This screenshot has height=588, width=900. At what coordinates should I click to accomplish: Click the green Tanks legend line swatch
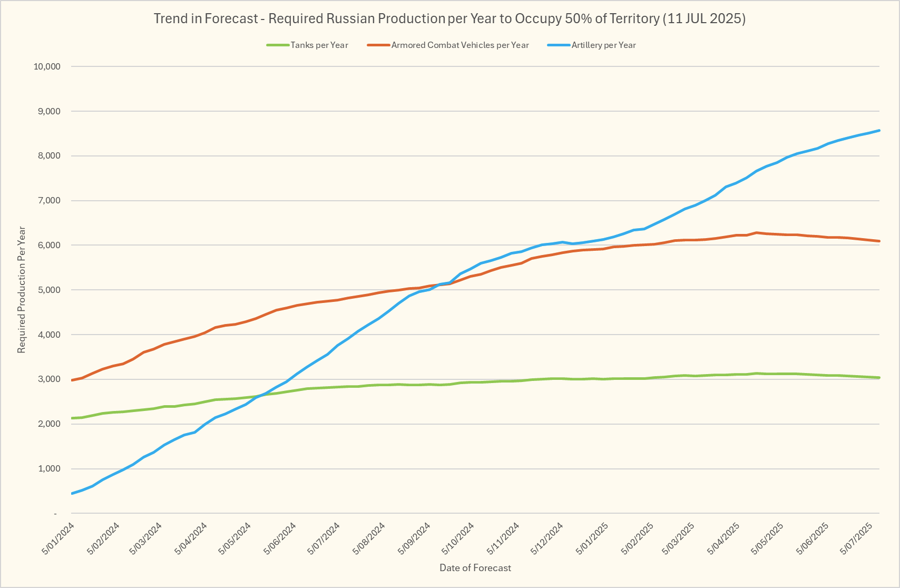[278, 45]
